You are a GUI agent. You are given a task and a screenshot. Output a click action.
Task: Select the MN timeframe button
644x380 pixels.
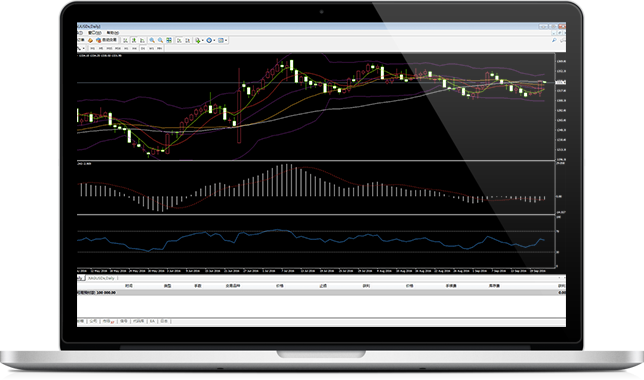[x=159, y=48]
